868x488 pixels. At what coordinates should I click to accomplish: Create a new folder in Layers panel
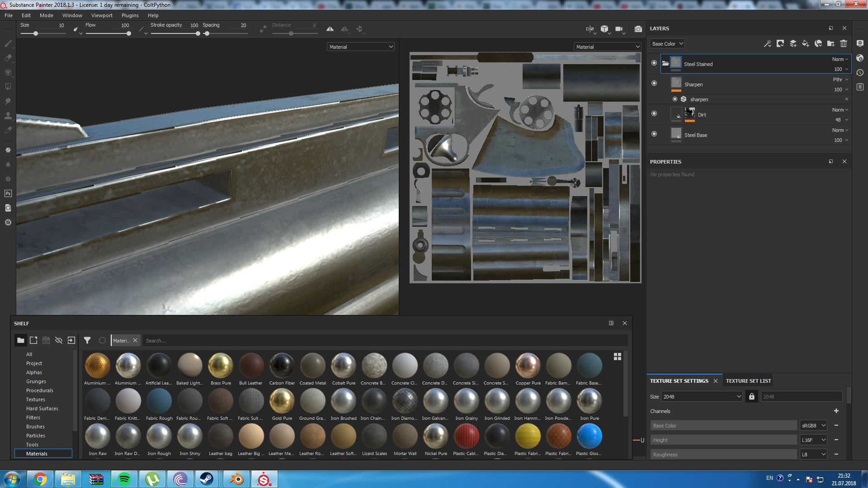click(831, 43)
